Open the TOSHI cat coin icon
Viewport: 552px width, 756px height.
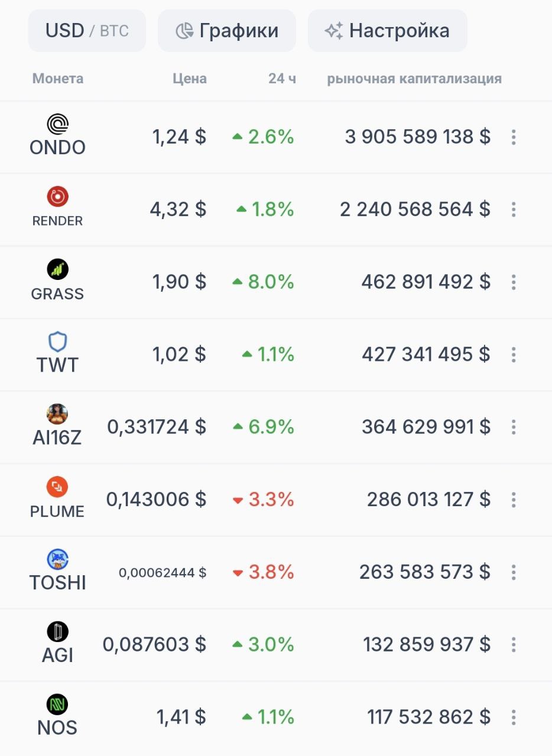(58, 559)
